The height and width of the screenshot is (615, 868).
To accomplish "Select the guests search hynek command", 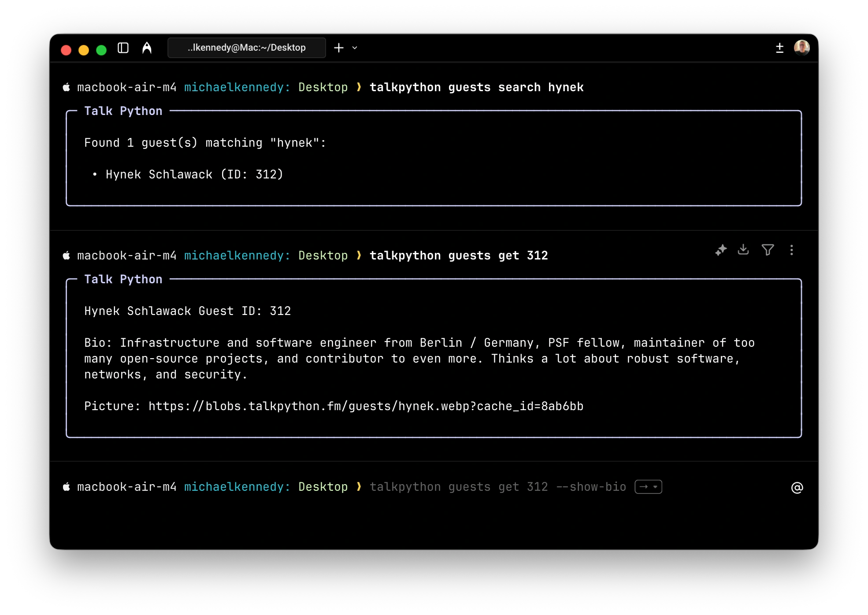I will point(476,87).
